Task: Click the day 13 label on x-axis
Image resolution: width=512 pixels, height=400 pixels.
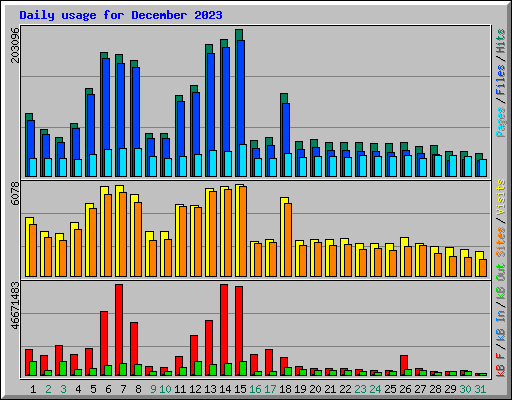Action: point(210,389)
